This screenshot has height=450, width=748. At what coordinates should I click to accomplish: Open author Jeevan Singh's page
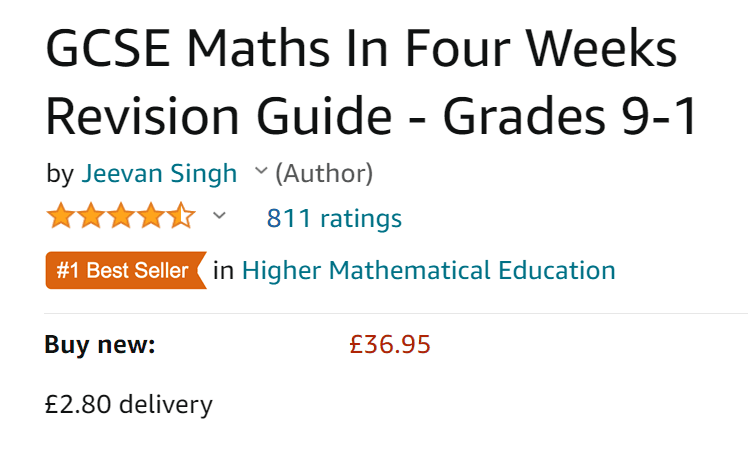159,173
